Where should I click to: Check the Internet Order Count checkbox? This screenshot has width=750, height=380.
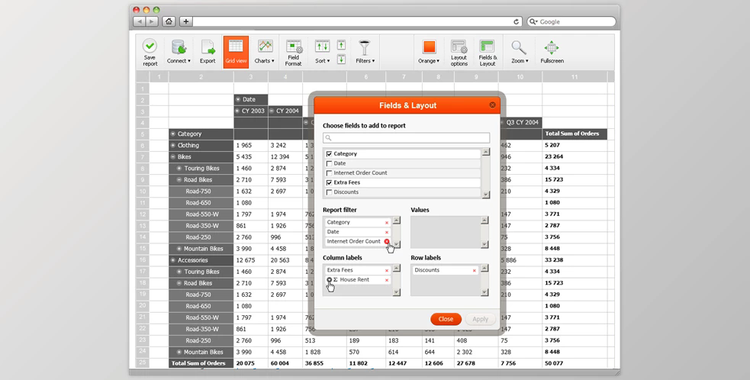(x=329, y=173)
